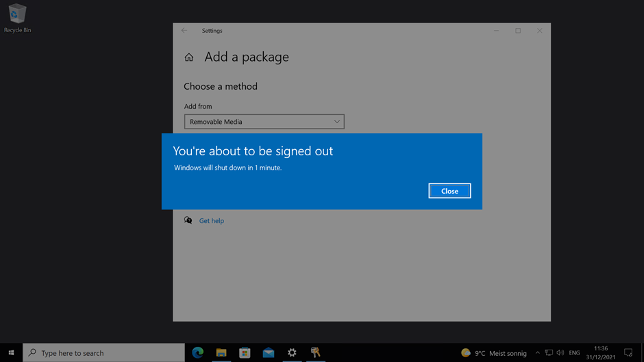Viewport: 644px width, 362px height.
Task: Click the Get help chat icon
Action: (x=188, y=220)
